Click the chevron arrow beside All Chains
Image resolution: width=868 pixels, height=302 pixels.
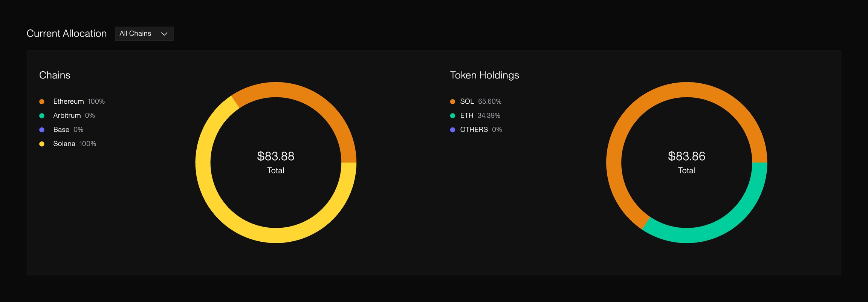[164, 34]
